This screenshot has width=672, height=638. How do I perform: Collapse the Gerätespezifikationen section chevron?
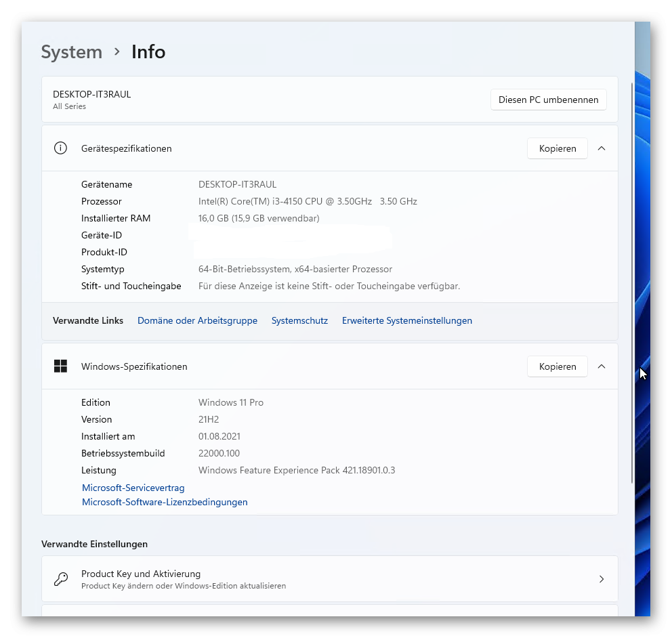[x=602, y=148]
